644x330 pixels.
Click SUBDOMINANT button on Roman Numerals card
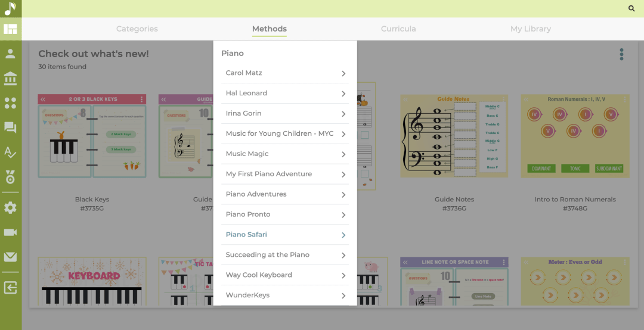click(609, 169)
